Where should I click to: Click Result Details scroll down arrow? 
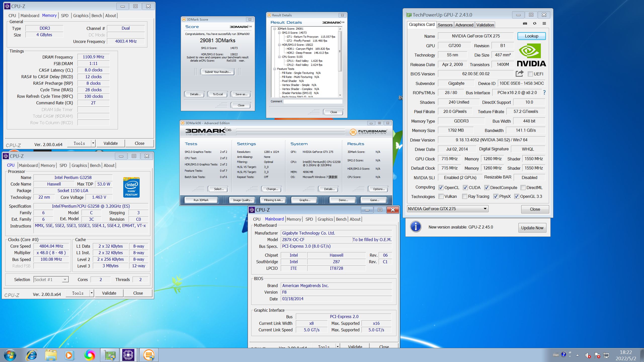tap(340, 95)
